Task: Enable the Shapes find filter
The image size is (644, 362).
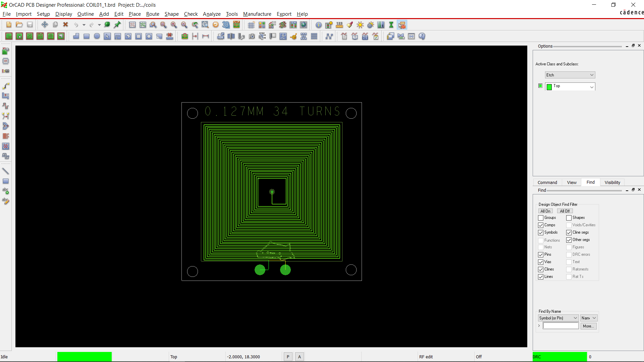Action: coord(569,218)
